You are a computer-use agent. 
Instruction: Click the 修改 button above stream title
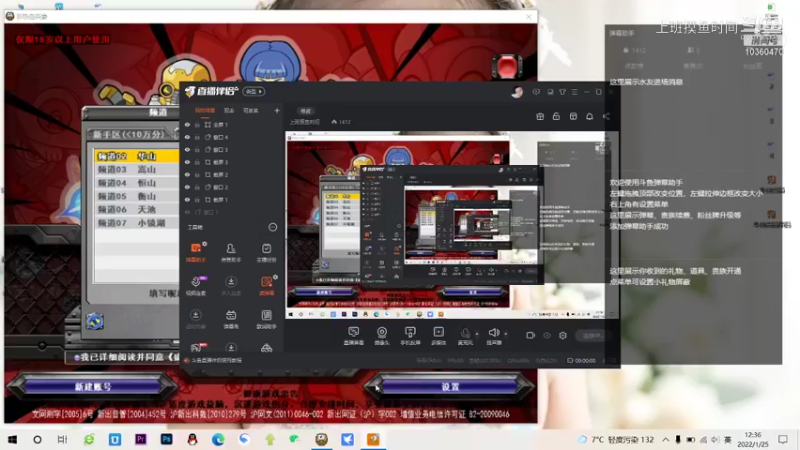pos(305,111)
